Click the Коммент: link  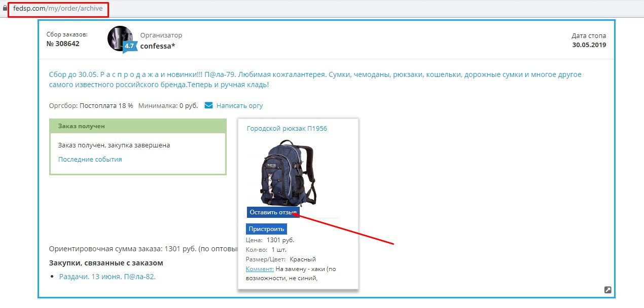click(260, 269)
